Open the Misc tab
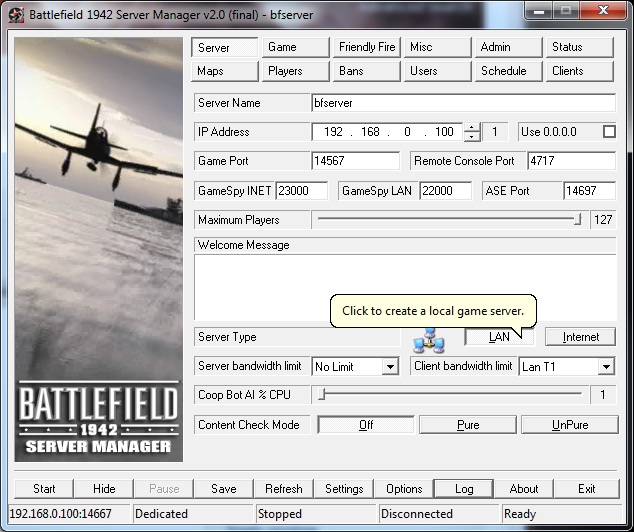The image size is (634, 532). click(x=437, y=47)
